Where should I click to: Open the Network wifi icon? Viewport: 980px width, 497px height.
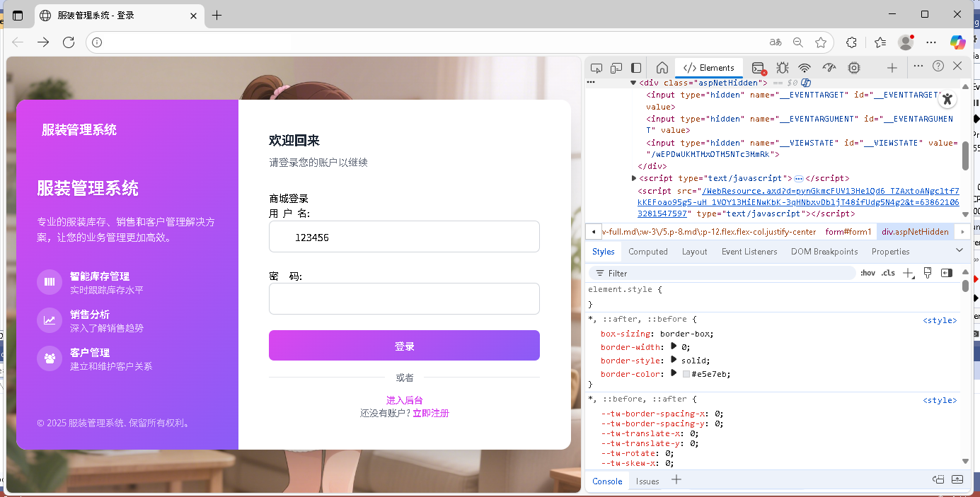pyautogui.click(x=805, y=68)
